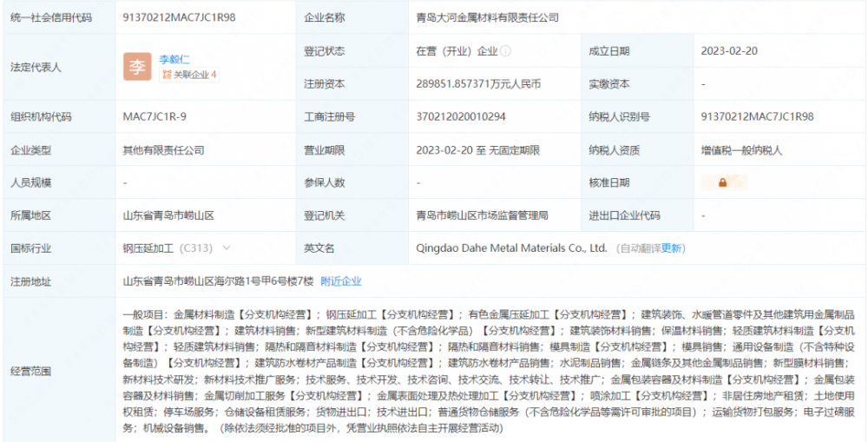Click the 关联企业 4 badge
Screen dimensions: 868x442
click(189, 75)
